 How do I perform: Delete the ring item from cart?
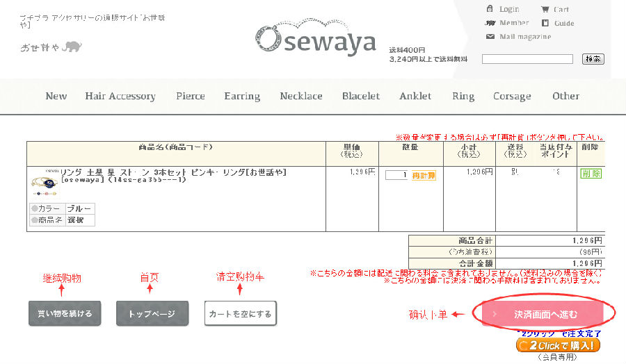pyautogui.click(x=591, y=174)
